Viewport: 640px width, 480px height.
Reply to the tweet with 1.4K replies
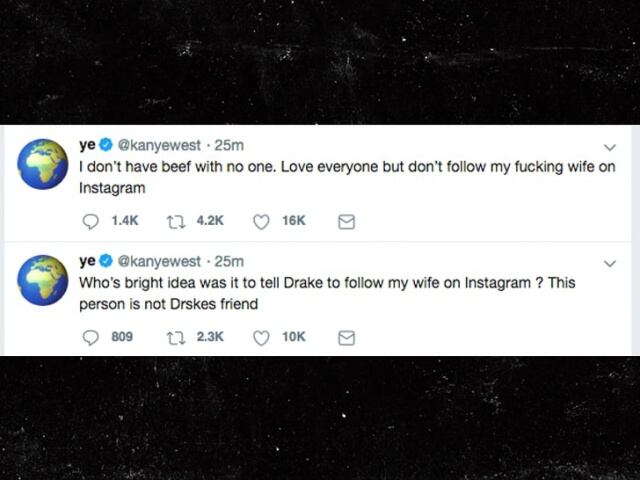(x=89, y=221)
